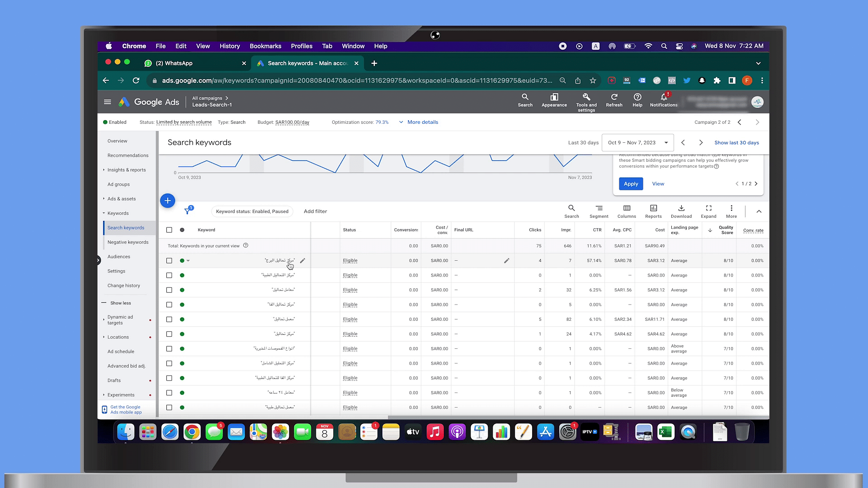Click the blue Apply recommendation button
Viewport: 868px width, 488px height.
[631, 184]
